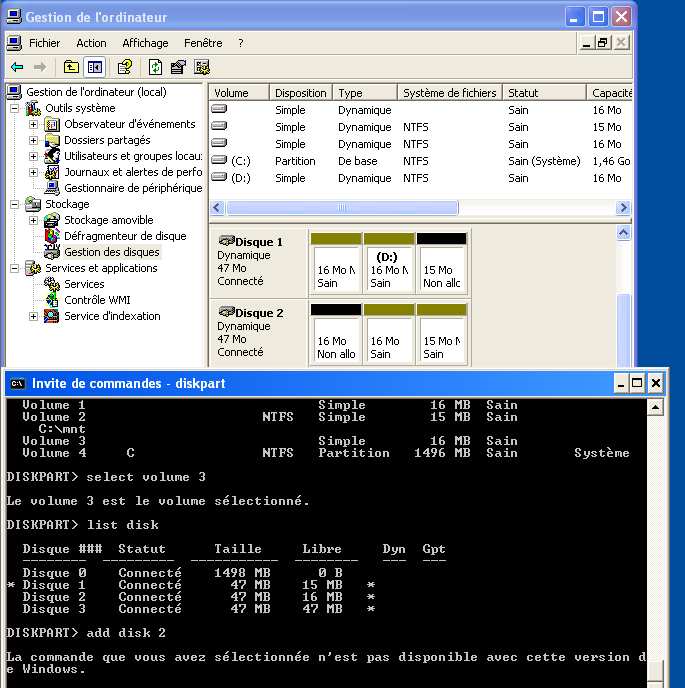The height and width of the screenshot is (688, 685).
Task: Click the command prompt title bar icon
Action: pos(17,383)
